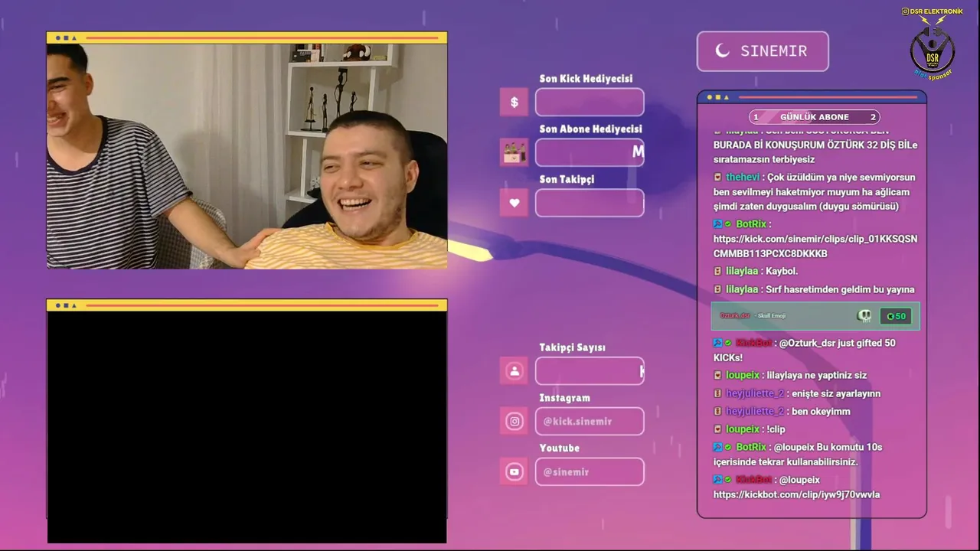Click username lilaylaa in 'Kaybol.' message

tap(742, 272)
